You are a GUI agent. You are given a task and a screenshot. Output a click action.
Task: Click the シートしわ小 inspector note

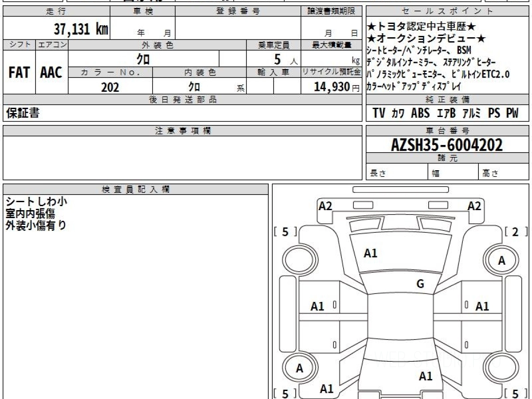[x=36, y=202]
